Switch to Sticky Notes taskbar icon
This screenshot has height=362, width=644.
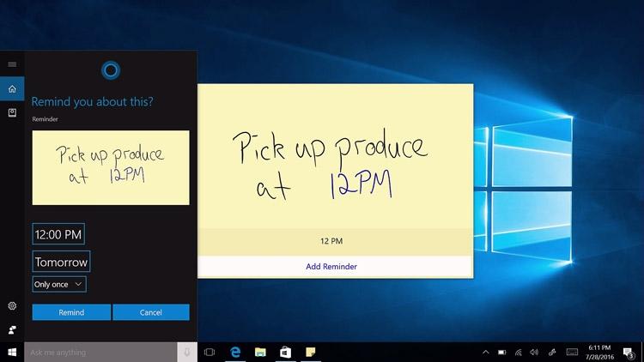tap(311, 353)
